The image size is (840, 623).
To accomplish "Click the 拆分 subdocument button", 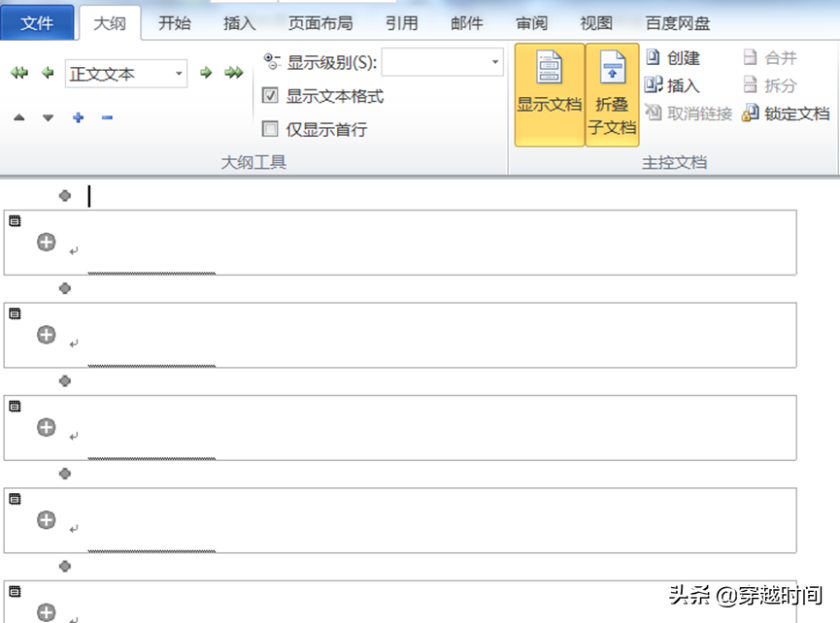I will pos(770,85).
